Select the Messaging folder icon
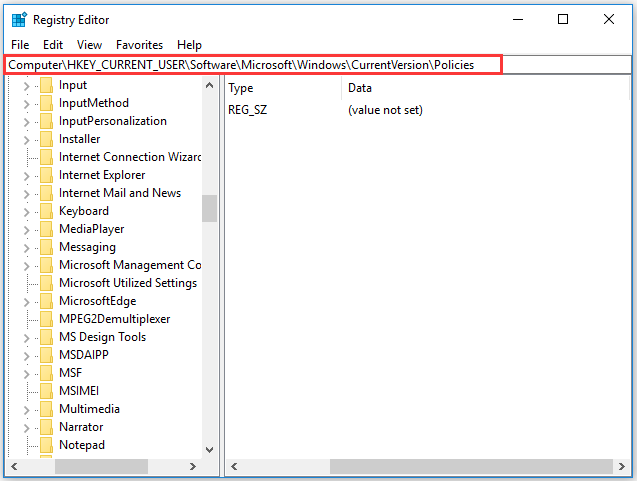 pyautogui.click(x=46, y=247)
